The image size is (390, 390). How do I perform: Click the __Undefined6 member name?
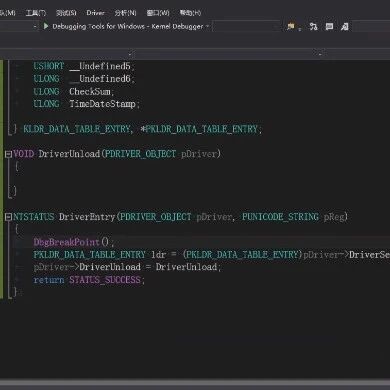coord(100,79)
